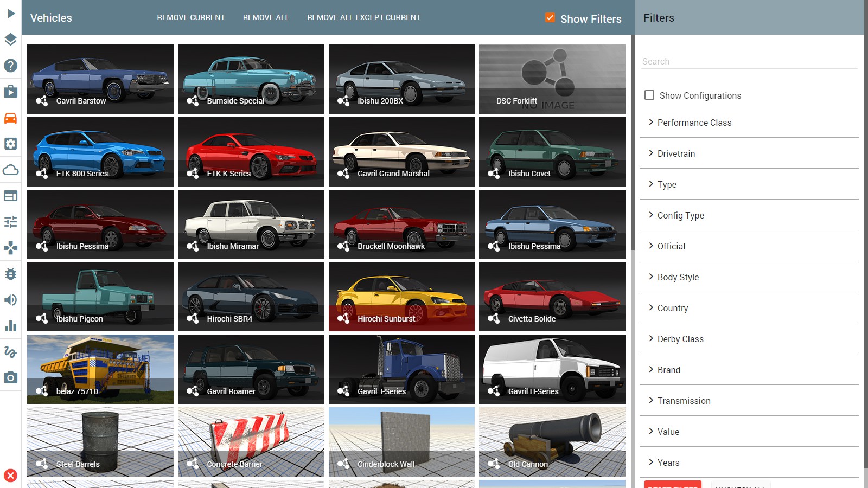868x488 pixels.
Task: Click the red reset filter button
Action: (x=673, y=484)
